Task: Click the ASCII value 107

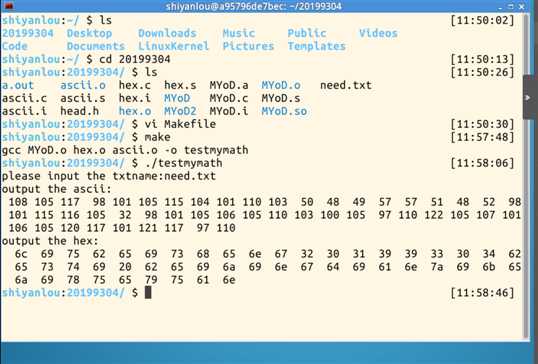Action: 486,215
